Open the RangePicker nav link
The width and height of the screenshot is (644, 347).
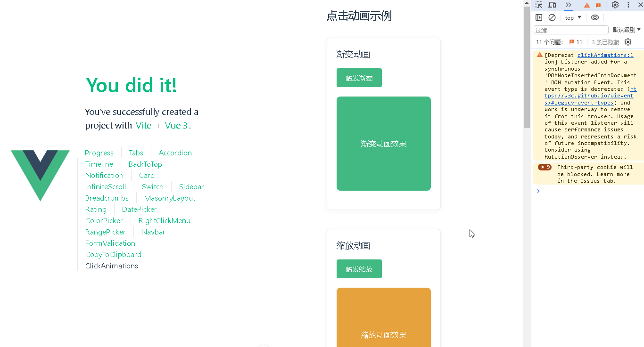coord(106,232)
